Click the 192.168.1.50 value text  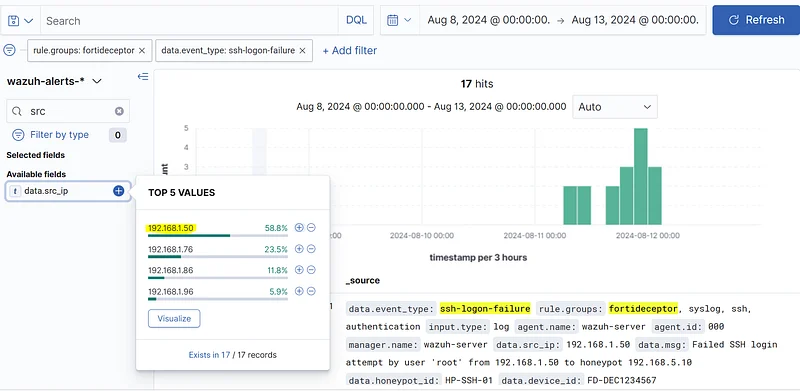click(171, 228)
